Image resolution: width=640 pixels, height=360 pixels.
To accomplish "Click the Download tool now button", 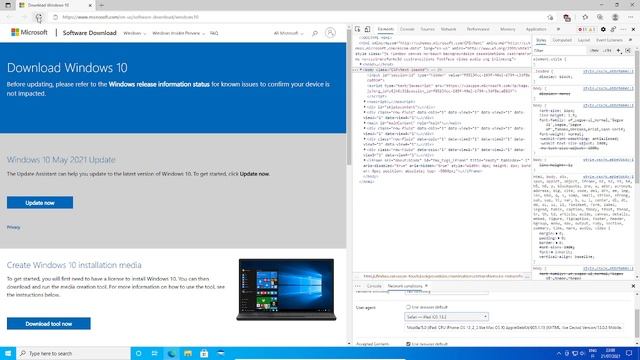I will (49, 324).
